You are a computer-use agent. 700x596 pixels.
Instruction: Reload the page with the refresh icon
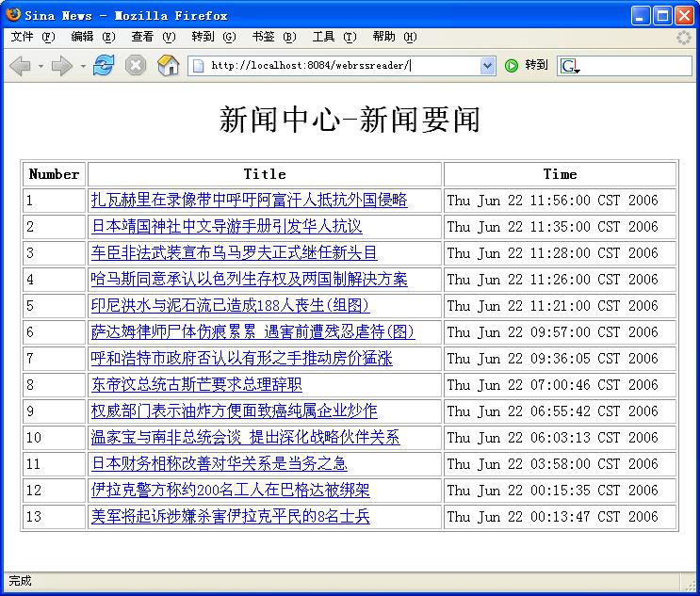click(x=104, y=66)
